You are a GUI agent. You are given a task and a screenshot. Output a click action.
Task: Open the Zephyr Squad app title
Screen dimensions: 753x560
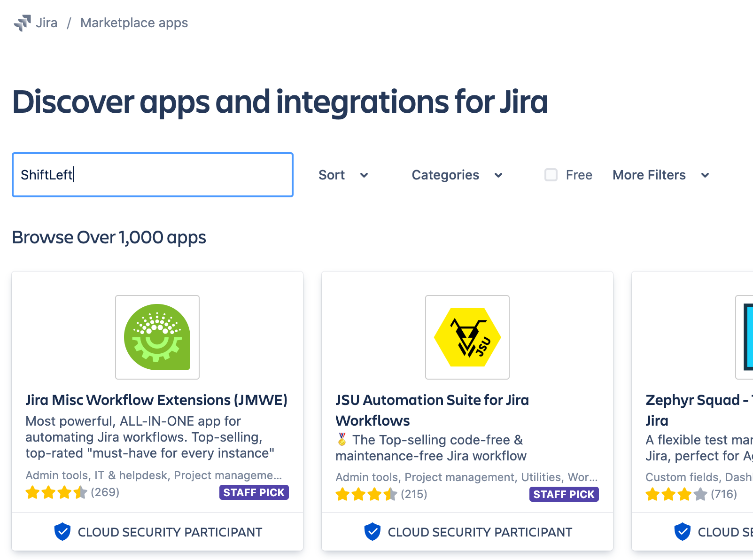coord(699,410)
